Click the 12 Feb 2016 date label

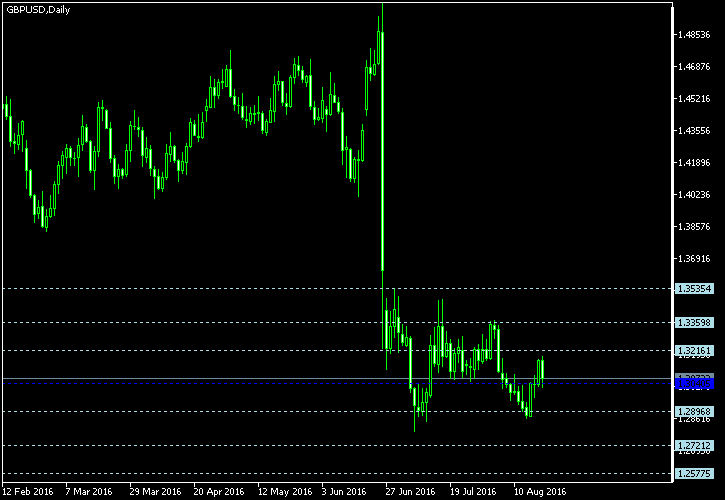tap(28, 491)
